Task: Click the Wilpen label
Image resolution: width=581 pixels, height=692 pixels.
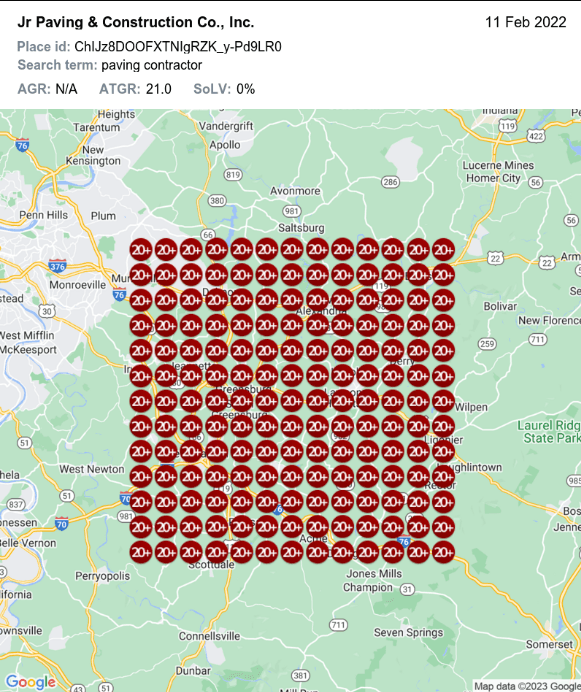Action: coord(471,407)
